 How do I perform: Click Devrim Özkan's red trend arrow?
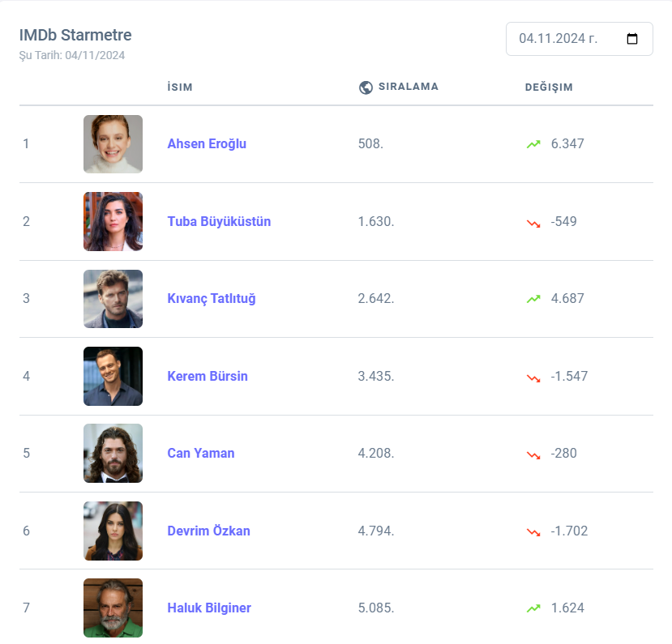(x=533, y=531)
